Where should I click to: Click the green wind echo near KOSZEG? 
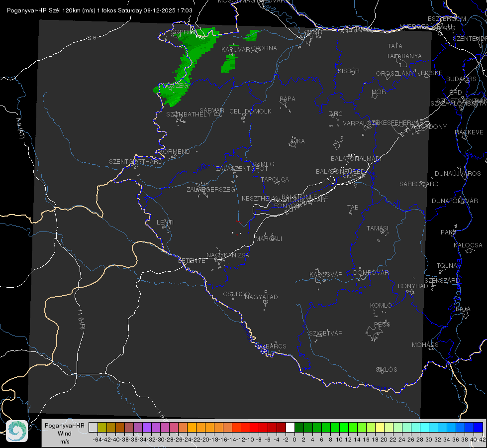tap(173, 93)
